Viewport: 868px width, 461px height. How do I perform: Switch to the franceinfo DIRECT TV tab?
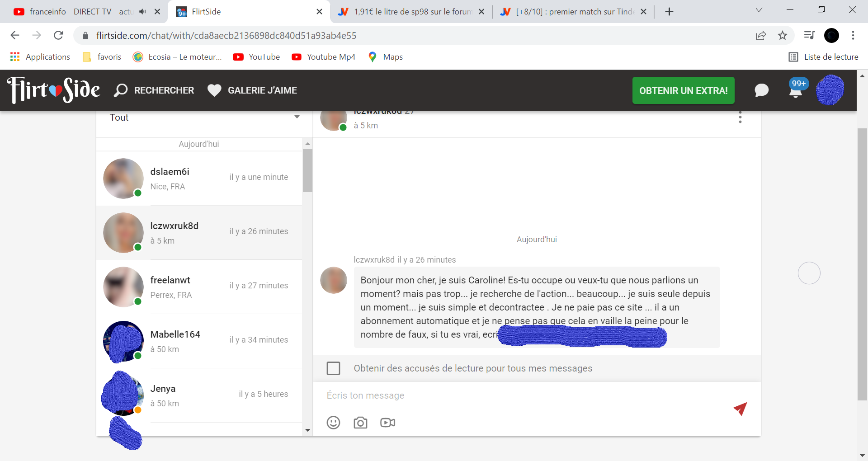point(81,12)
